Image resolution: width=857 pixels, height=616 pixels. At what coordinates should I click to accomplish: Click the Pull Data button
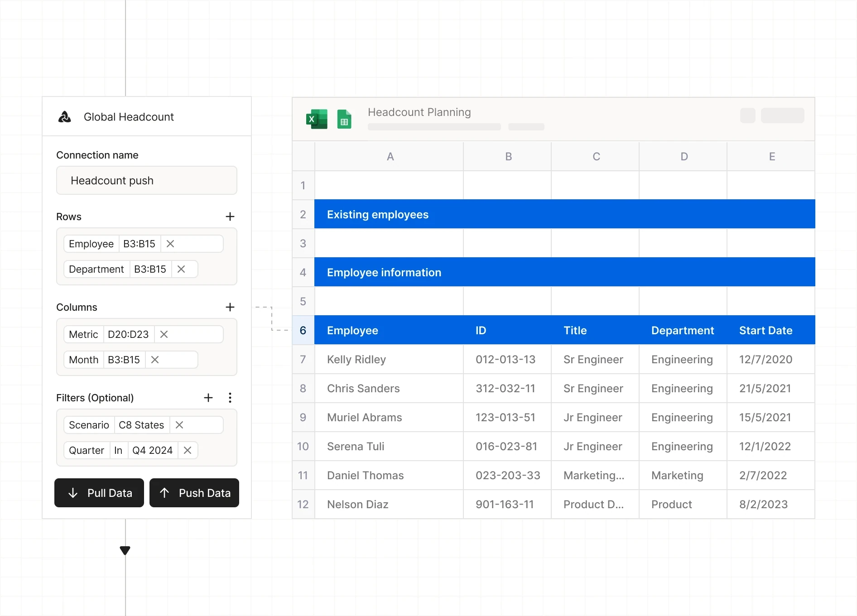(x=99, y=493)
